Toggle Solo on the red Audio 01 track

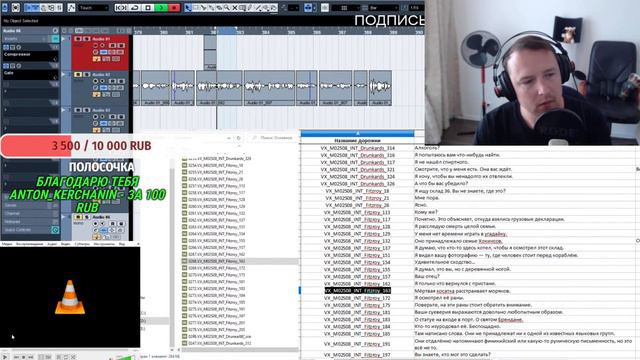tap(87, 39)
